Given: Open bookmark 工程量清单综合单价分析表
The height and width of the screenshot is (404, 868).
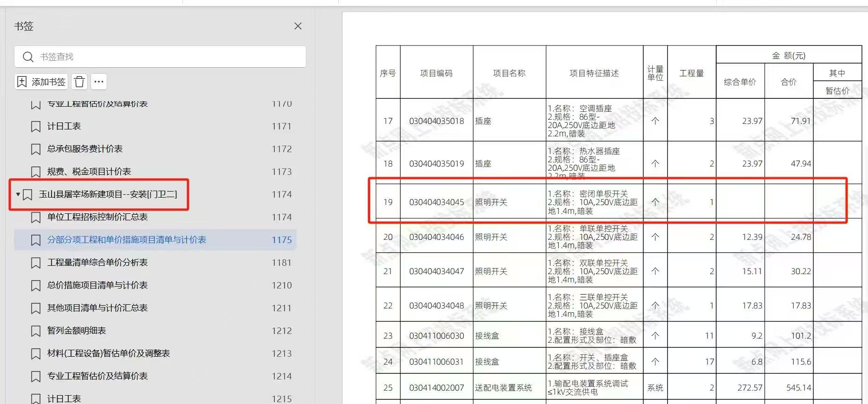Looking at the screenshot, I should (x=97, y=263).
